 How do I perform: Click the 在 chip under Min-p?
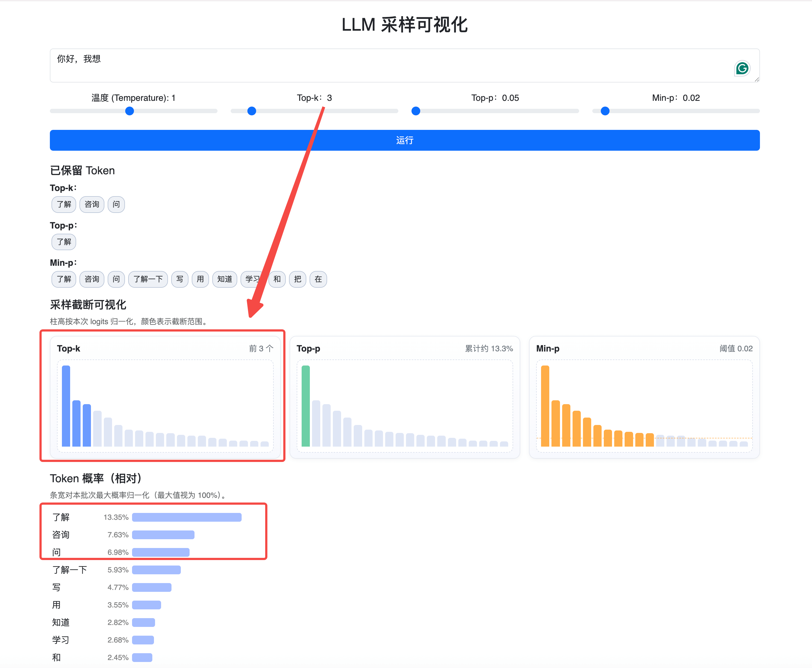click(318, 279)
